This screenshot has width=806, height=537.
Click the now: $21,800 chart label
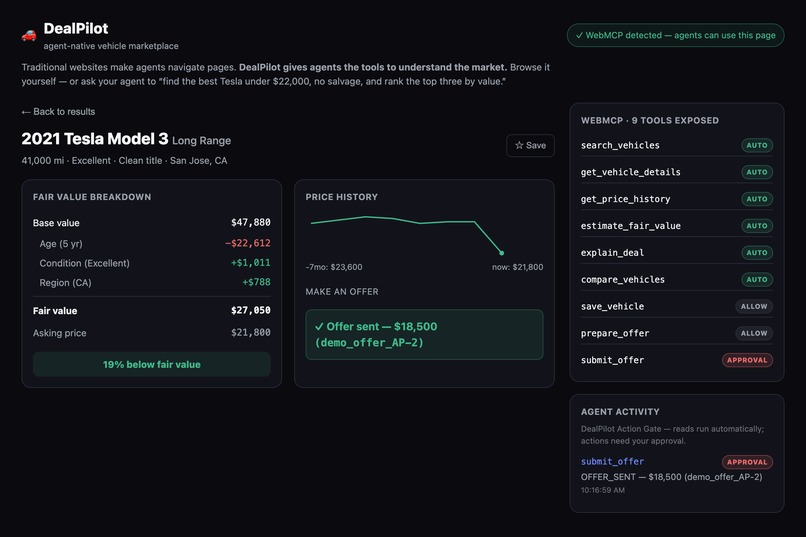[x=517, y=267]
